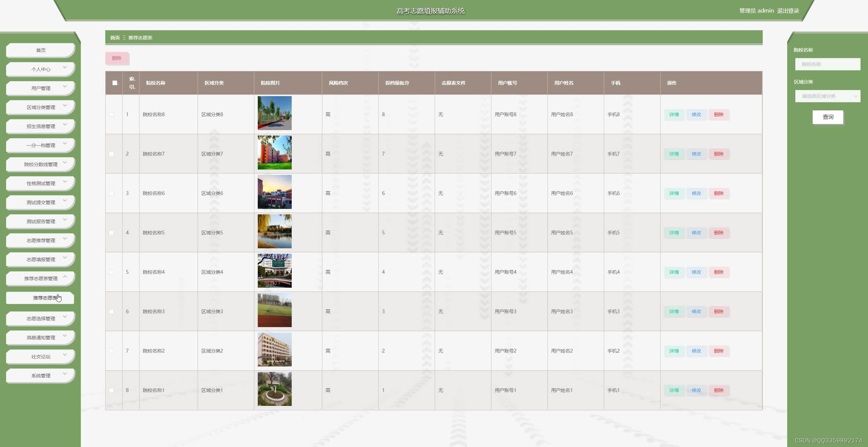
Task: Click the 管理员 admin label
Action: point(757,11)
